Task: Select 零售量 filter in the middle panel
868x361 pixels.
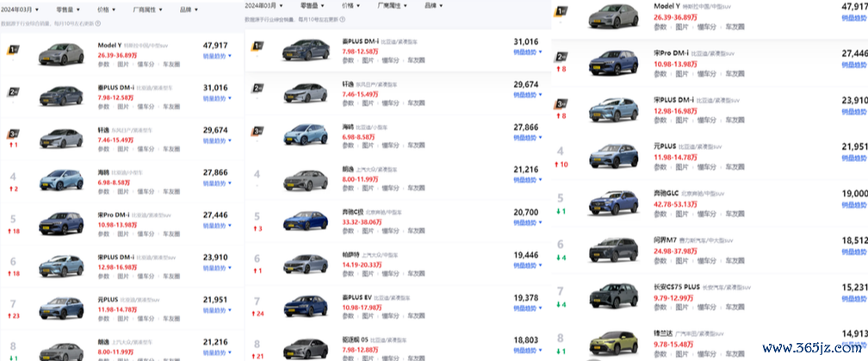Action: [x=313, y=5]
